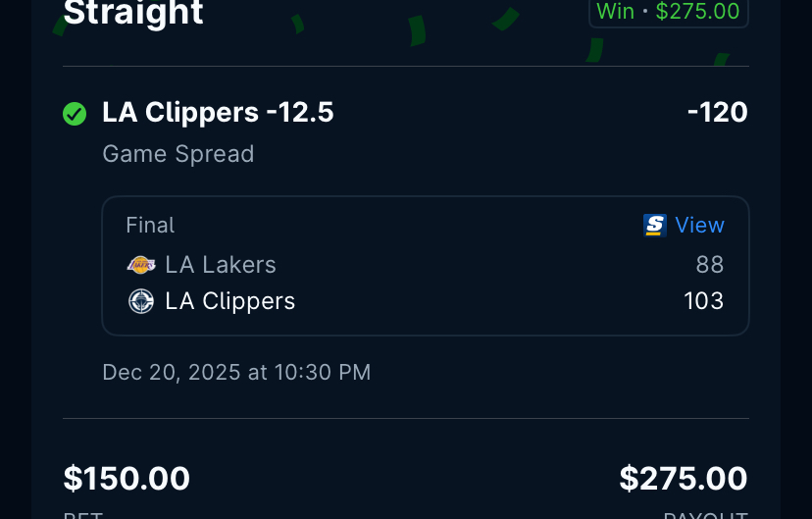Tap the Win · $275.00 badge
The height and width of the screenshot is (519, 812).
pyautogui.click(x=668, y=12)
